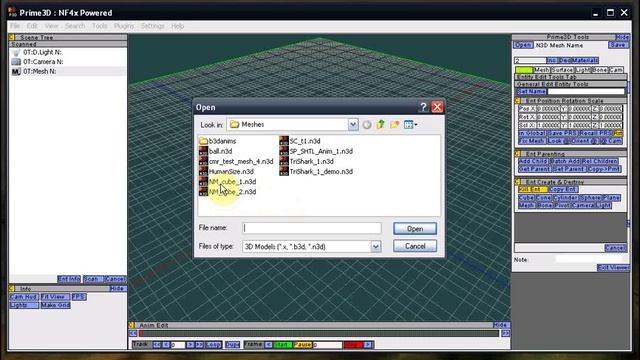Click the Ent Info button
640x360 pixels.
click(69, 279)
